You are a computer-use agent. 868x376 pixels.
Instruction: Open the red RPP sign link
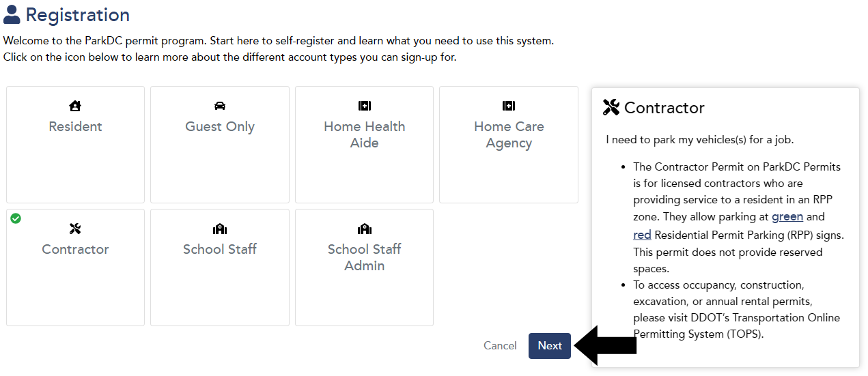pos(642,235)
